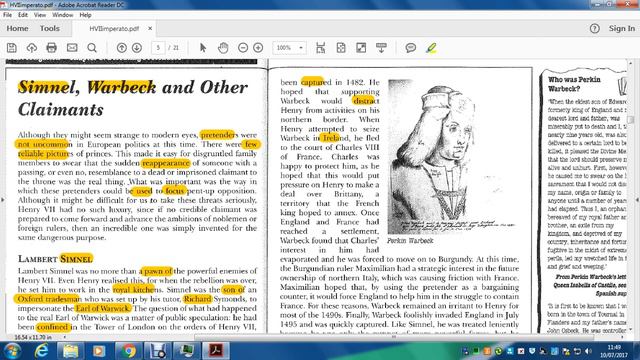Choose the Selection arrow tool

click(203, 48)
